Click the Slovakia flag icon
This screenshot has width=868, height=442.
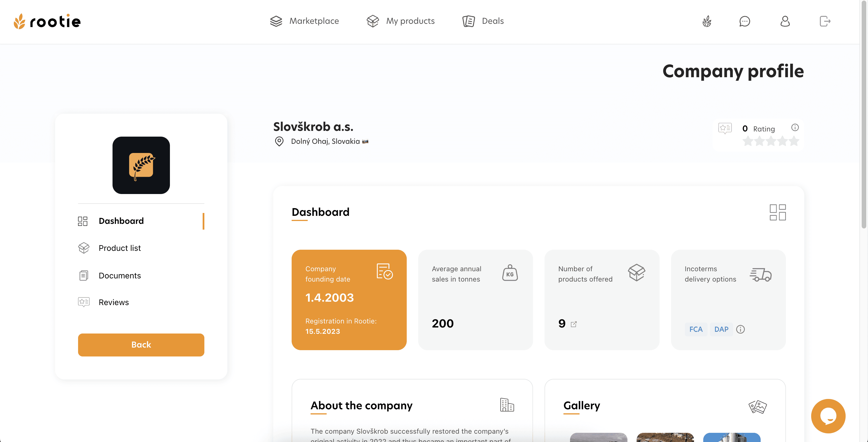point(365,141)
